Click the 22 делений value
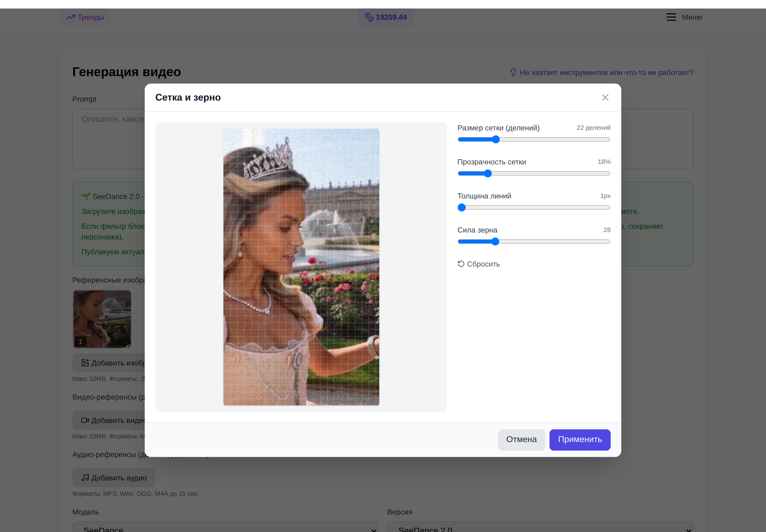Viewport: 766px width, 532px height. 593,128
